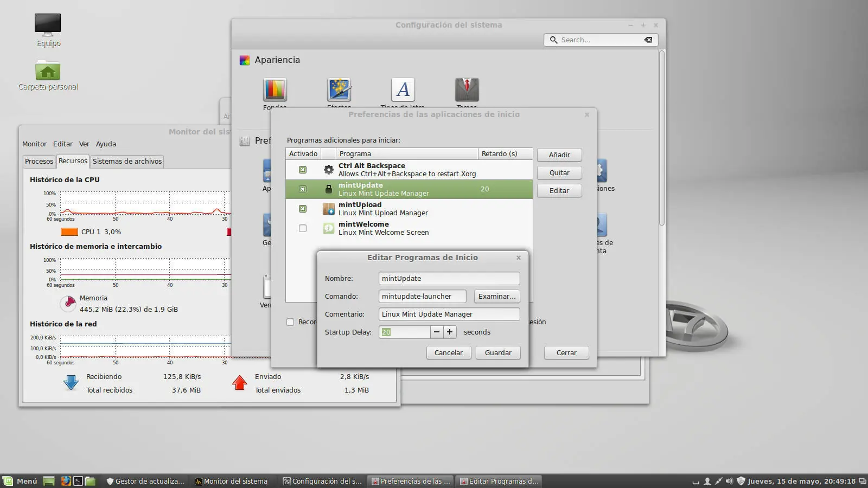This screenshot has width=868, height=488.
Task: Increase Startup Delay with plus button
Action: point(450,332)
